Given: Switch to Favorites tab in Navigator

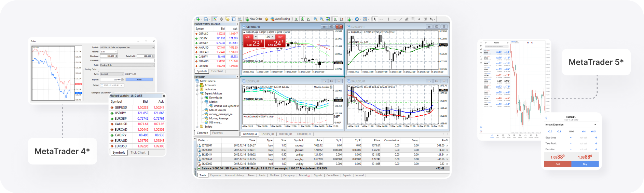Looking at the screenshot, I should 217,133.
